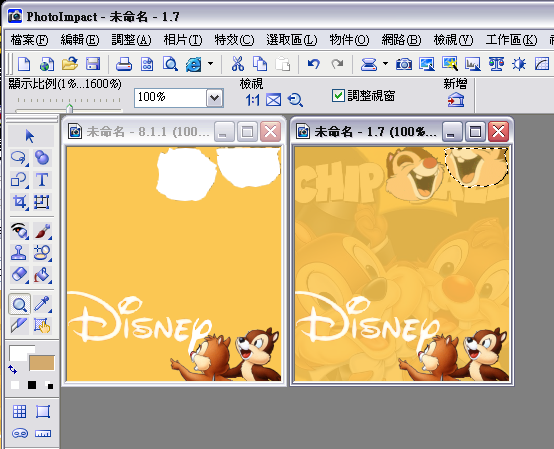Swap foreground and background colors
Screen dimensions: 554x449
pyautogui.click(x=12, y=370)
